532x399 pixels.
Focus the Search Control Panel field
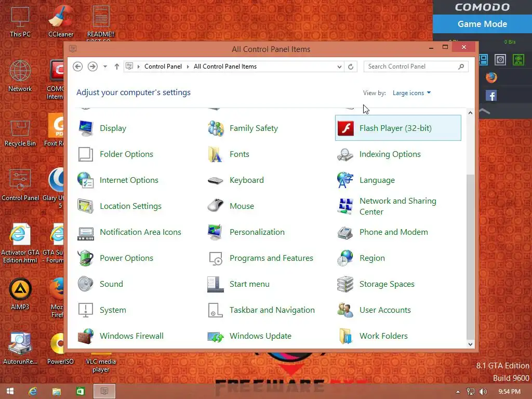pyautogui.click(x=416, y=66)
